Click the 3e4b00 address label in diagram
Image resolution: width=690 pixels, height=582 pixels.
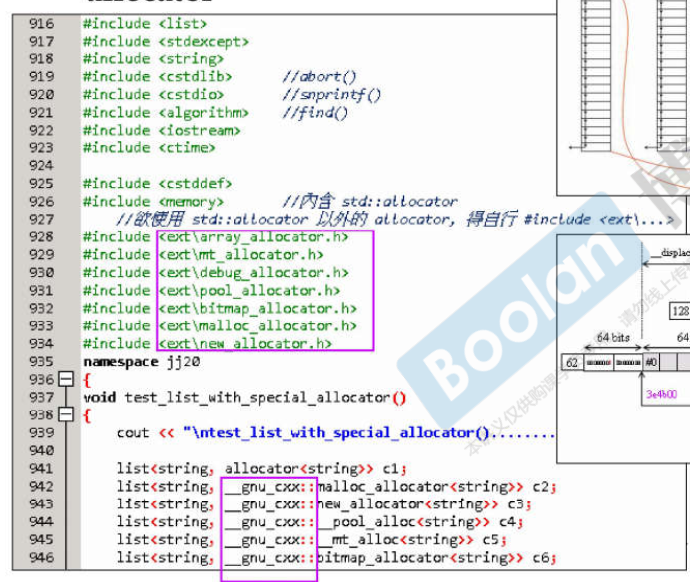click(662, 394)
